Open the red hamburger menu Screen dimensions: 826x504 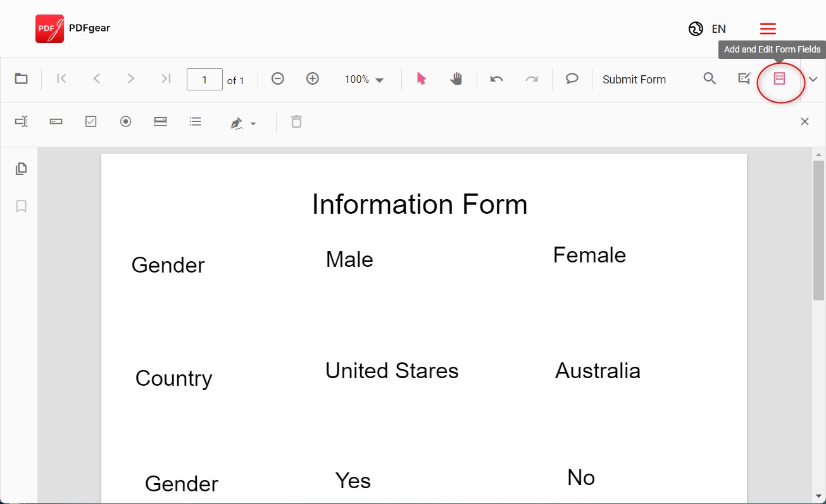coord(768,28)
